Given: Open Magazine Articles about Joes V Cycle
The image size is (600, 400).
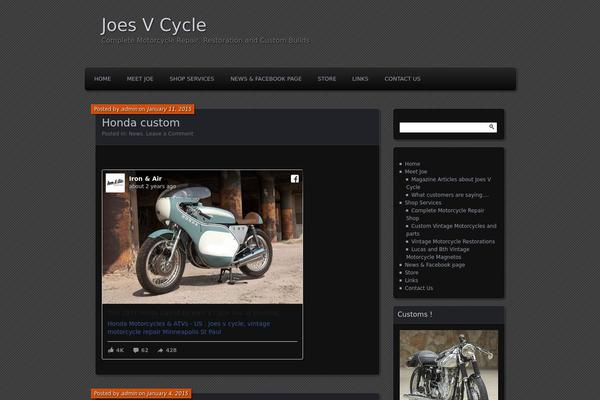Looking at the screenshot, I should 449,183.
